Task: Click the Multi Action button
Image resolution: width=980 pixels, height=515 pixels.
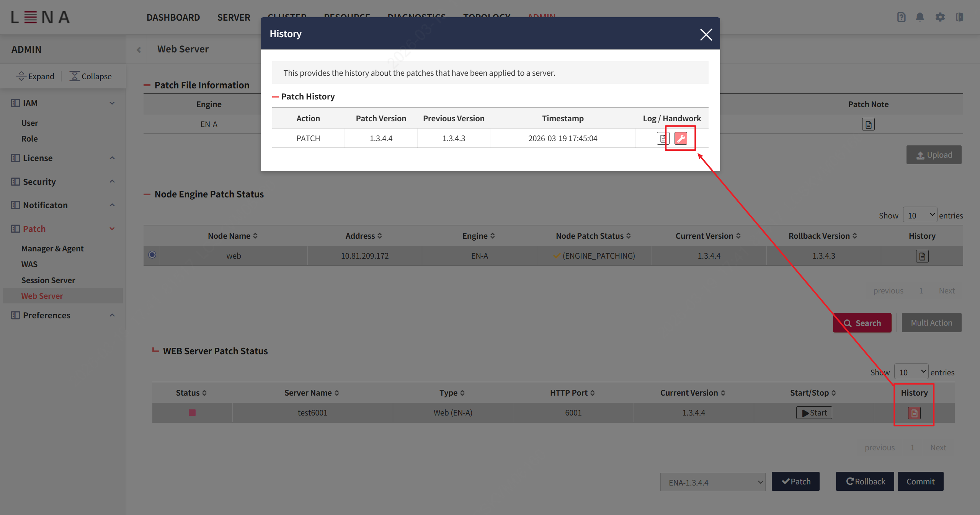Action: pyautogui.click(x=931, y=323)
